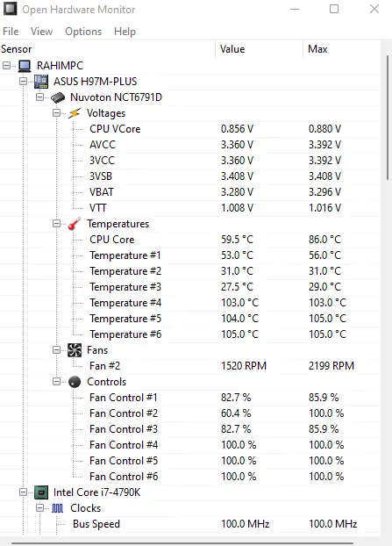Click the 1520 RPM fan value

(x=244, y=366)
